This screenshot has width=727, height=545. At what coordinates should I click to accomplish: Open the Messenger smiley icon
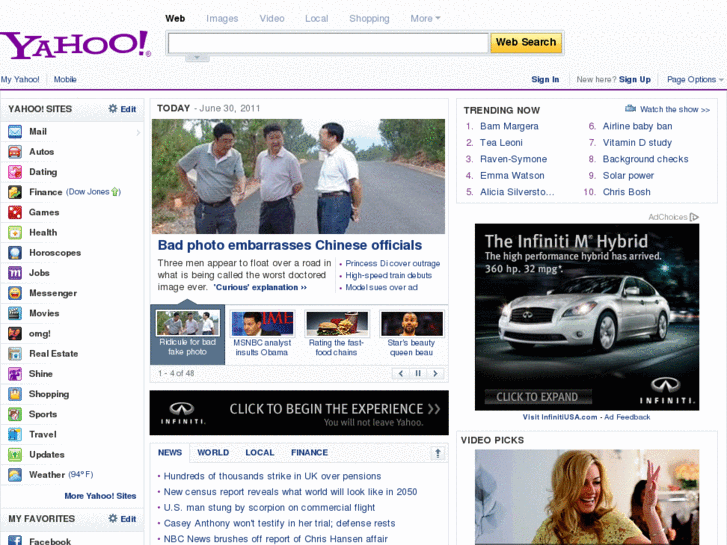(15, 293)
